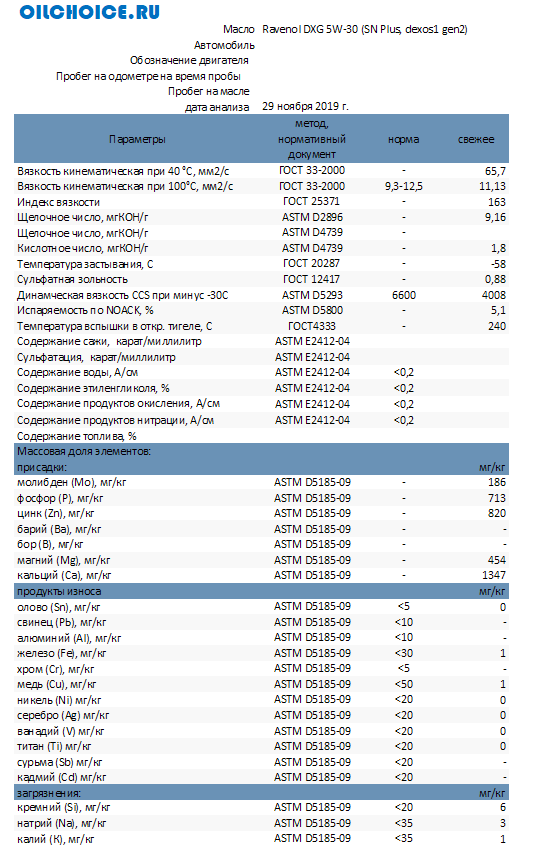Click the OILCHOICE.RU logo
Viewport: 537px width, 855px height.
(89, 13)
